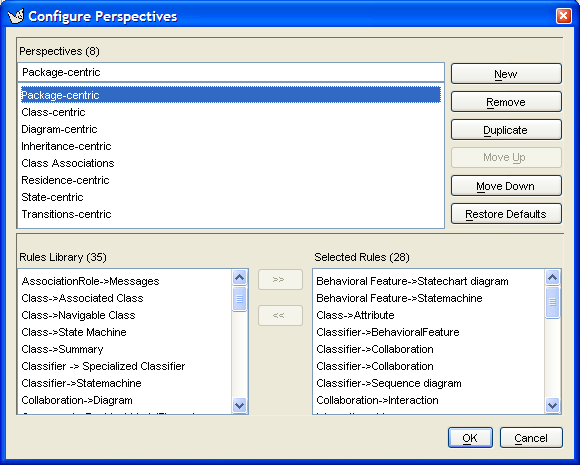Select Class->Summary rule
This screenshot has height=465, width=580.
pyautogui.click(x=125, y=349)
